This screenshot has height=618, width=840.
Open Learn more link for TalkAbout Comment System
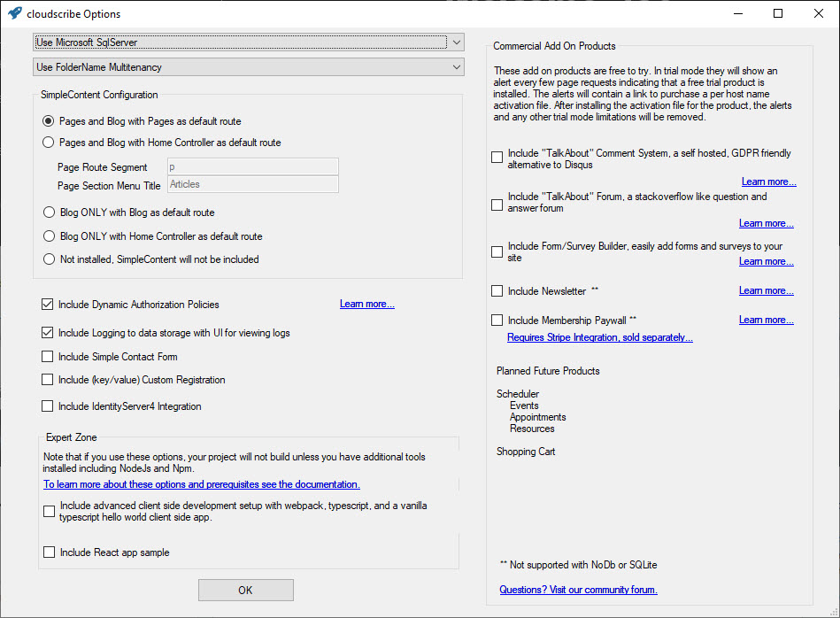point(769,182)
